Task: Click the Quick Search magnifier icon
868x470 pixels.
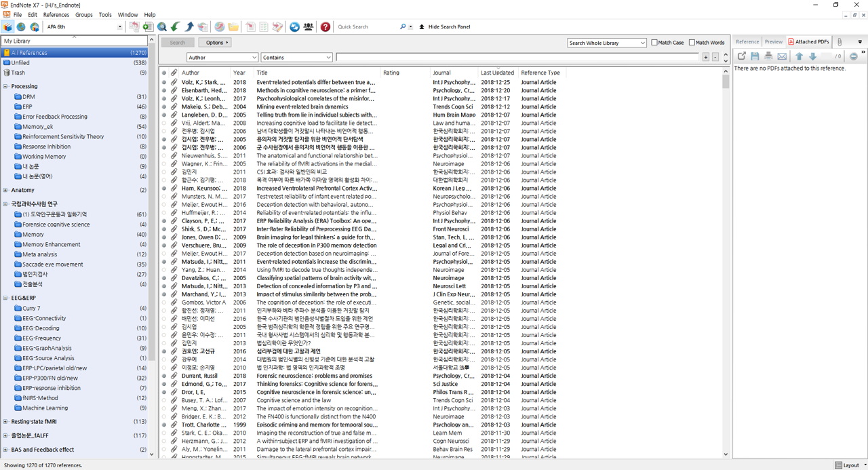Action: (x=403, y=27)
